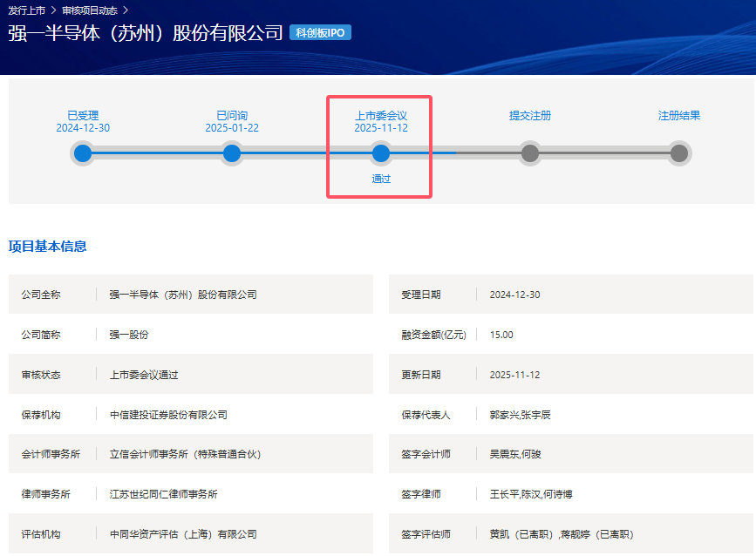756x556 pixels.
Task: Click the 上市委会议 stage label
Action: click(x=381, y=115)
